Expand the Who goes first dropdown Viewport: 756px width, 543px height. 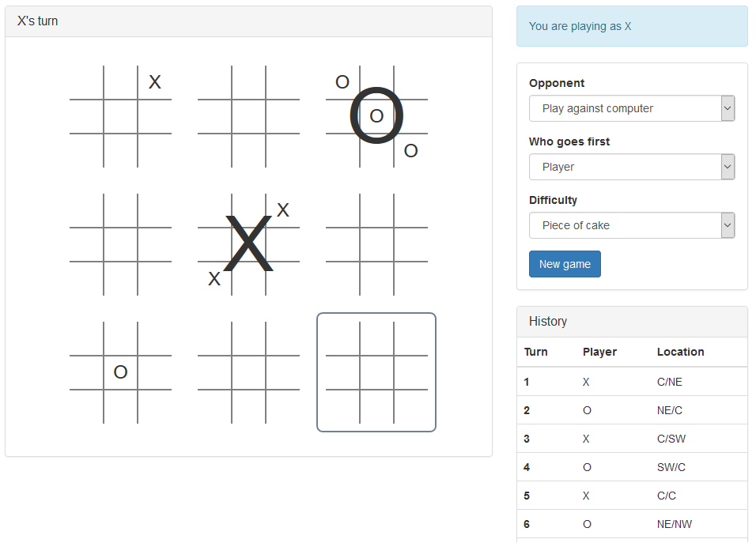click(632, 167)
